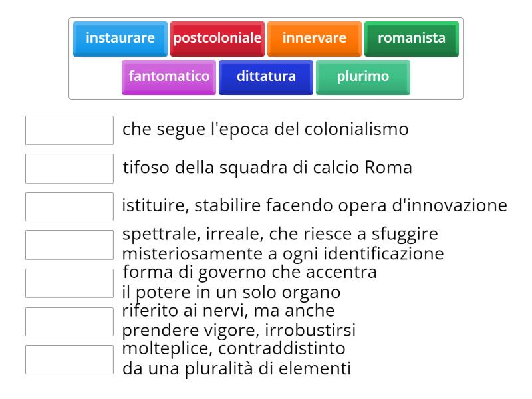Screen dimensions: 532x399
Task: Click empty box beside 'che segue l'epoca del colonialismo'
Action: (69, 130)
